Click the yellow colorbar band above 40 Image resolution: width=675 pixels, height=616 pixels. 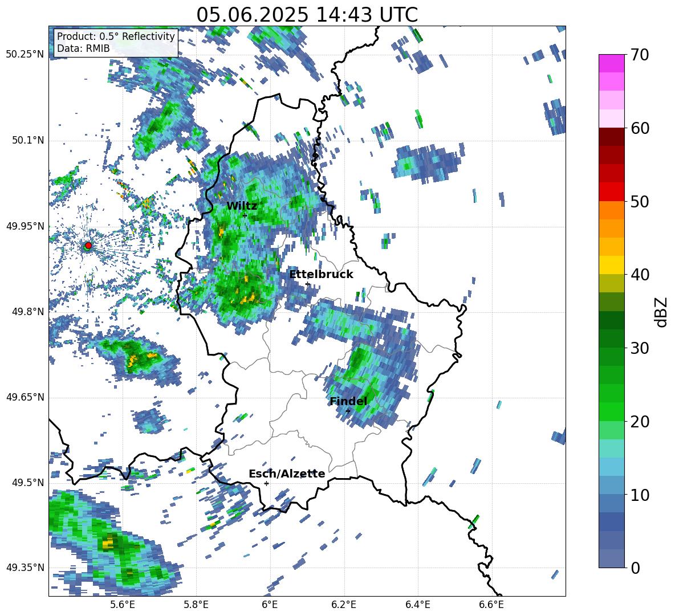(x=611, y=265)
